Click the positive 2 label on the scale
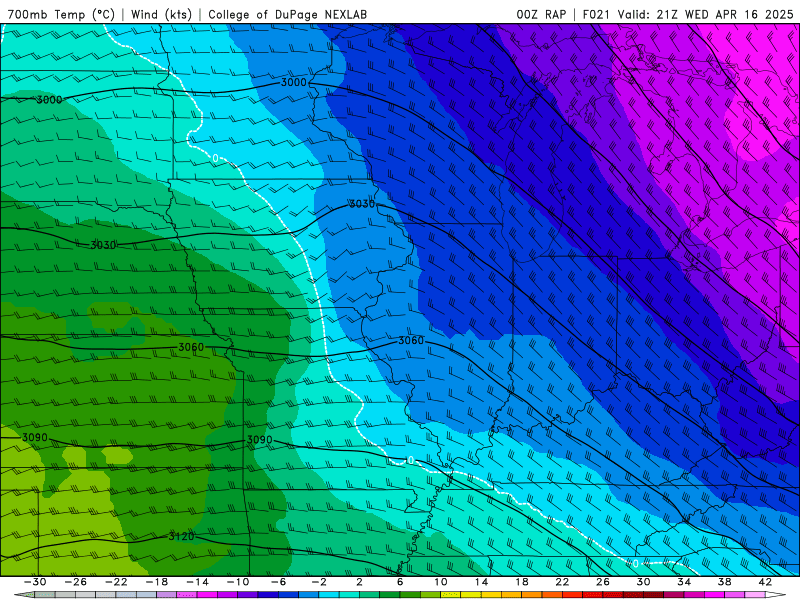 pos(359,582)
